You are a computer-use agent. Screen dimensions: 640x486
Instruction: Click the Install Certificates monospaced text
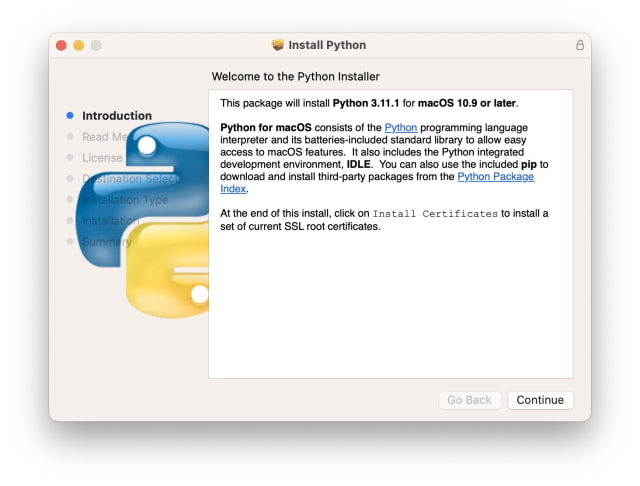click(435, 214)
